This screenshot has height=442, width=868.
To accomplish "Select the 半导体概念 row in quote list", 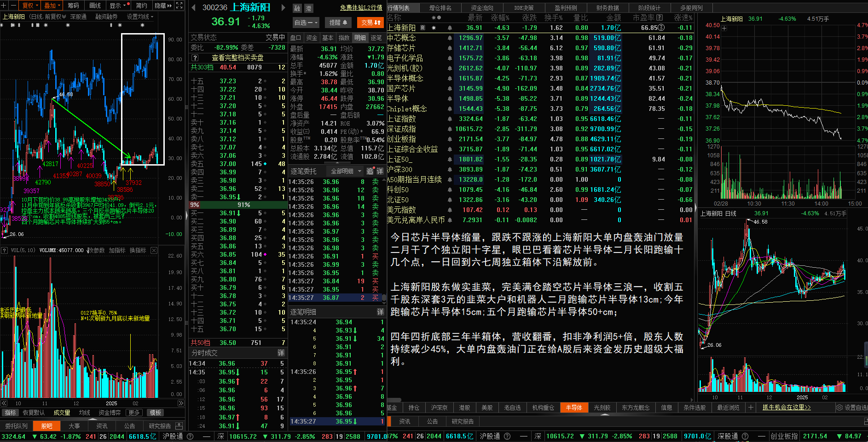I will [540, 78].
